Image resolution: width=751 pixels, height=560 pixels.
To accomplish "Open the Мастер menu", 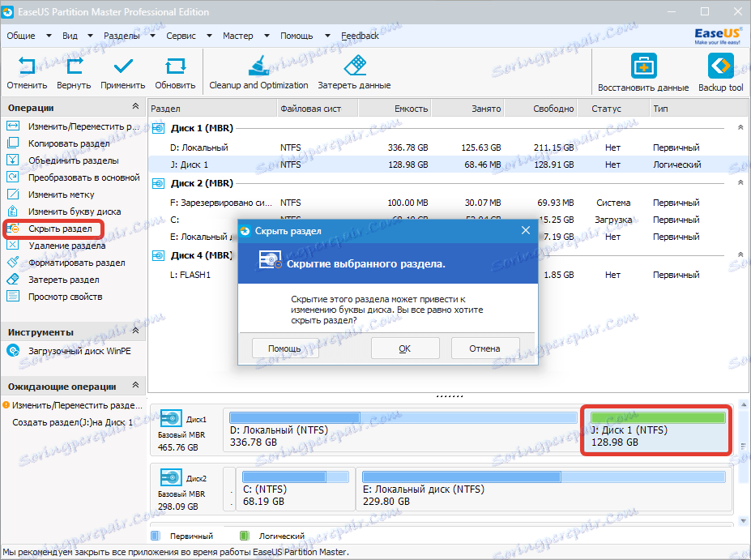I will 245,36.
